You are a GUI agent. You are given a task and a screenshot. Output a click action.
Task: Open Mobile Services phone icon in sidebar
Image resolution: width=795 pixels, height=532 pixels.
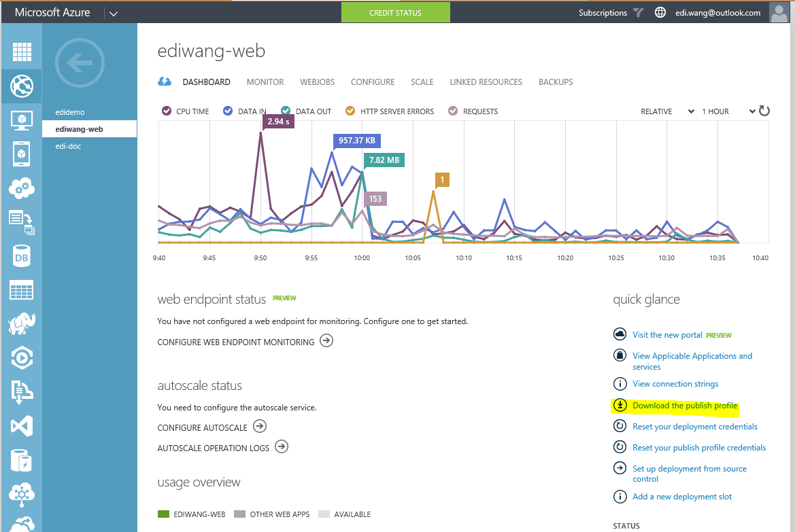pos(21,154)
